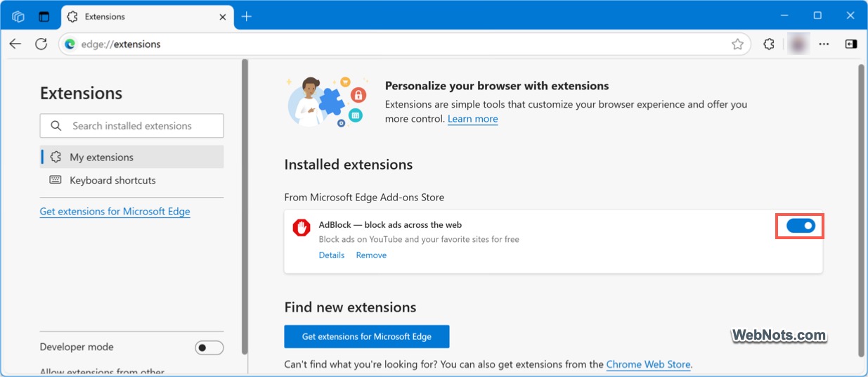Screen dimensions: 868x377
Task: Click the Installed extensions heading
Action: point(349,165)
